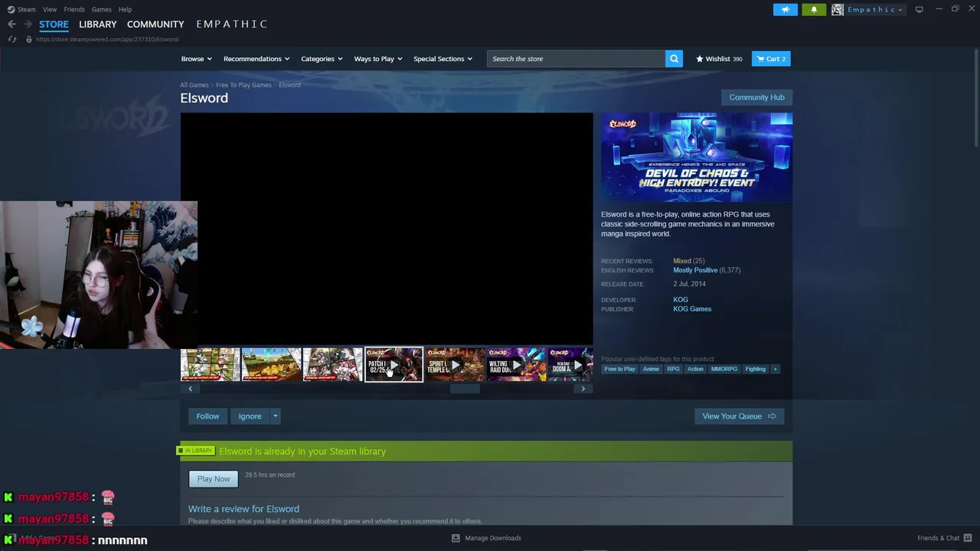980x551 pixels.
Task: Click the Play Now button
Action: 214,479
